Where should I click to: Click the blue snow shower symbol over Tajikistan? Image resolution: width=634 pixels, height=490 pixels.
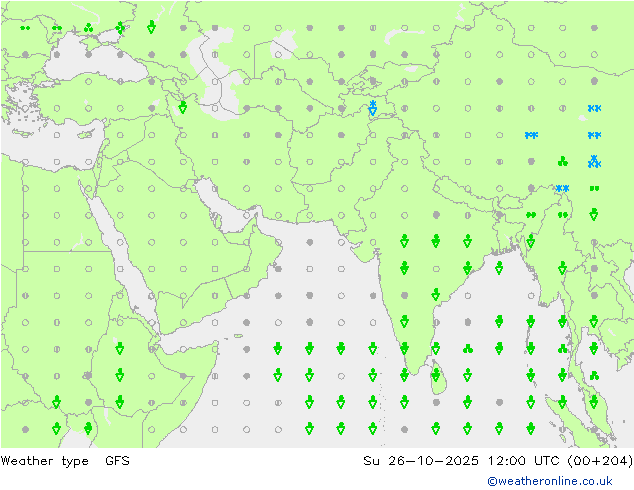click(x=373, y=108)
